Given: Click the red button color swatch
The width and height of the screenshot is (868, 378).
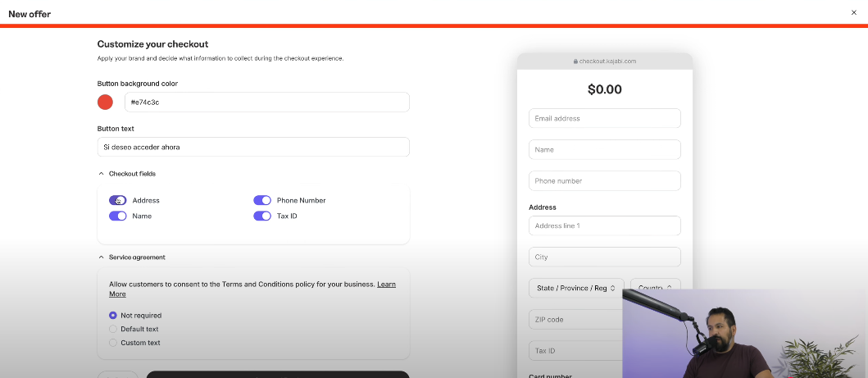Looking at the screenshot, I should [x=105, y=102].
